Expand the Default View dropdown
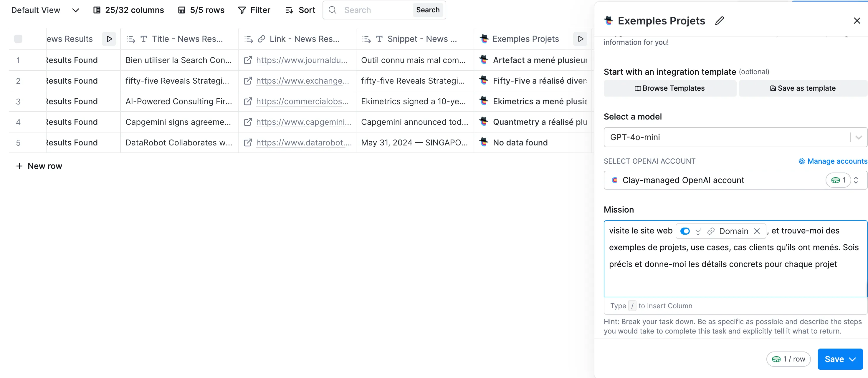The height and width of the screenshot is (378, 868). (75, 10)
